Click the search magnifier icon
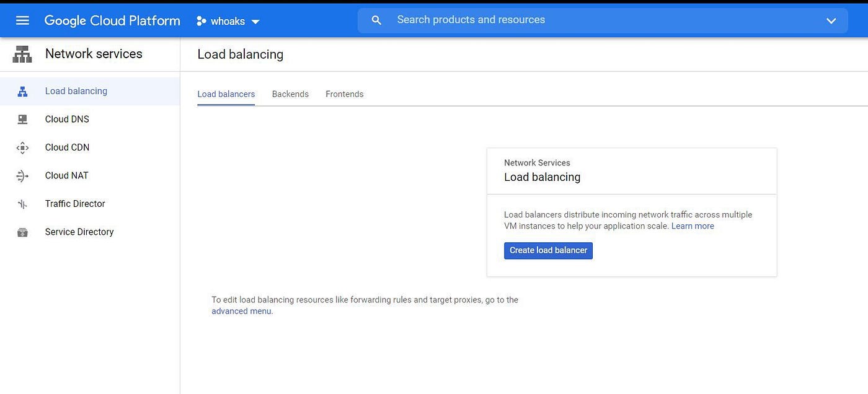 click(376, 20)
